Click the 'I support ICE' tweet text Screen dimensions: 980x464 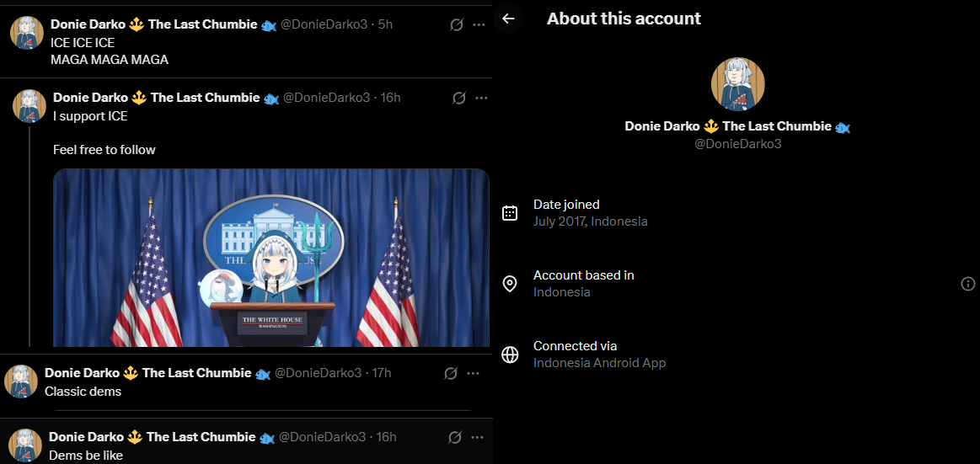coord(90,116)
